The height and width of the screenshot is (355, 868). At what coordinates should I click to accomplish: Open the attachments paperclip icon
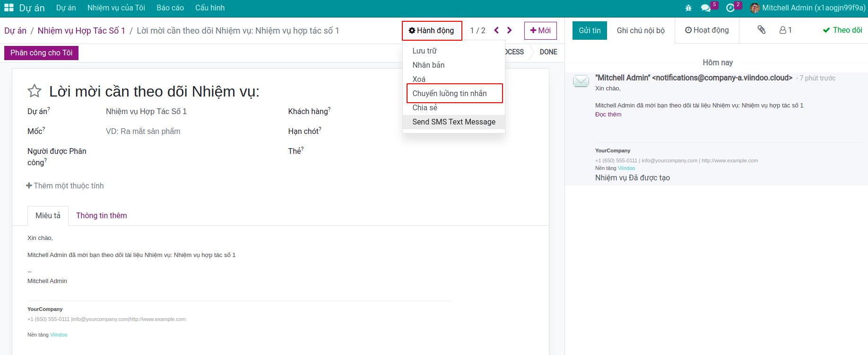pos(761,30)
